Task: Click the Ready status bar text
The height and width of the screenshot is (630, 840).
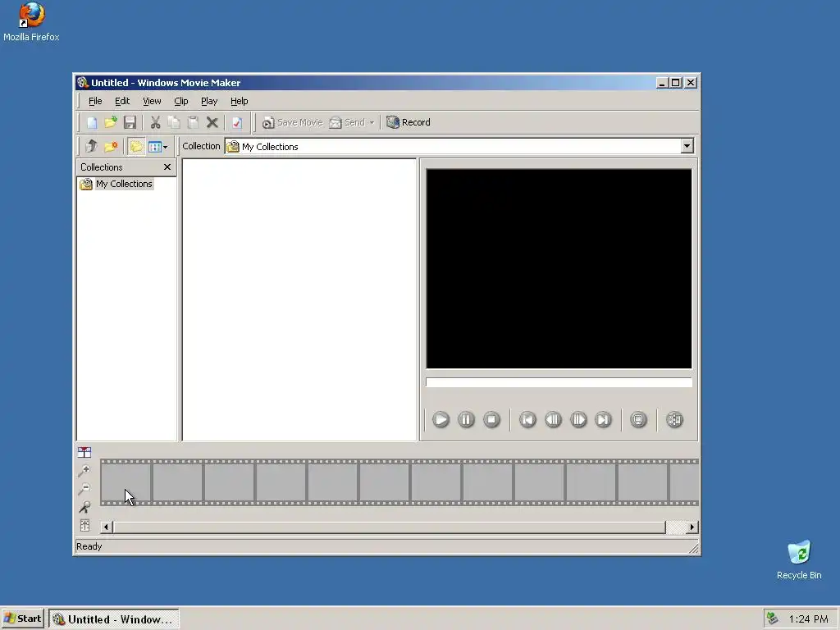Action: point(89,546)
